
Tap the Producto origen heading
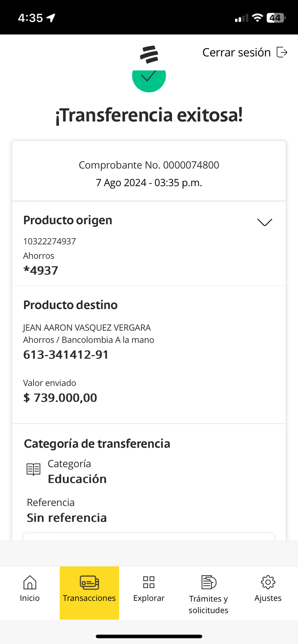pyautogui.click(x=68, y=220)
